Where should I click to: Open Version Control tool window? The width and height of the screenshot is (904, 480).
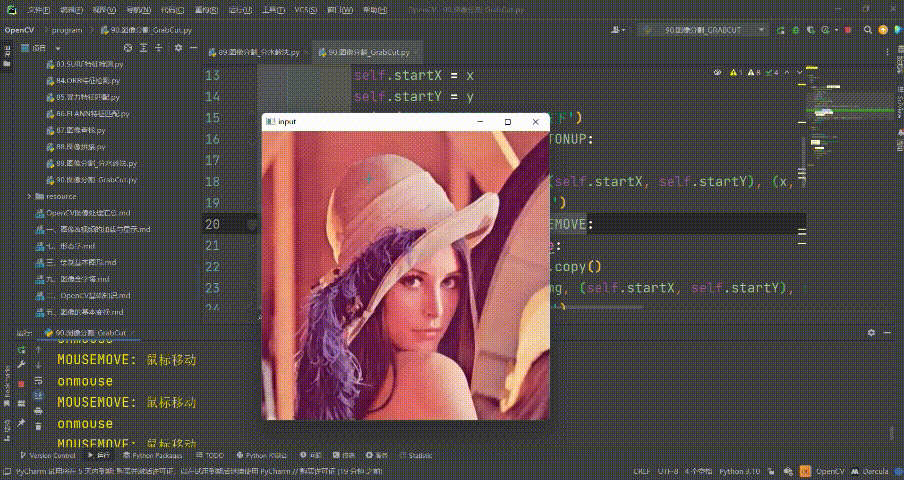point(48,455)
